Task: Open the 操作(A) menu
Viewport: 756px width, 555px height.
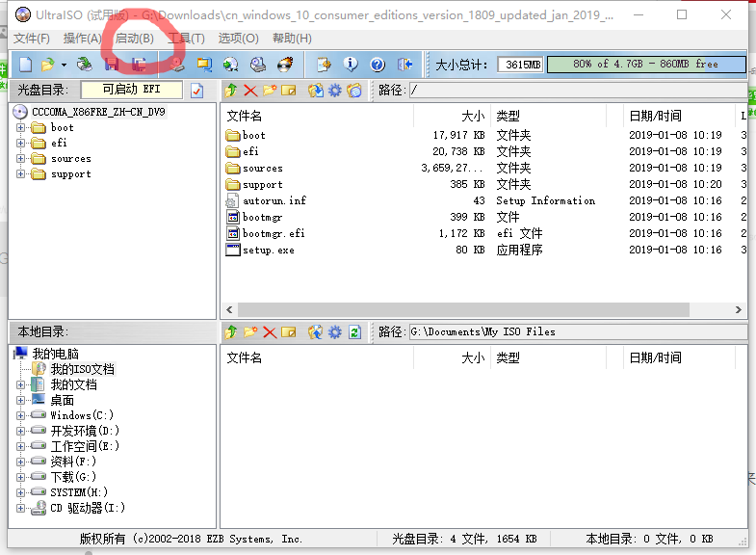Action: tap(83, 39)
